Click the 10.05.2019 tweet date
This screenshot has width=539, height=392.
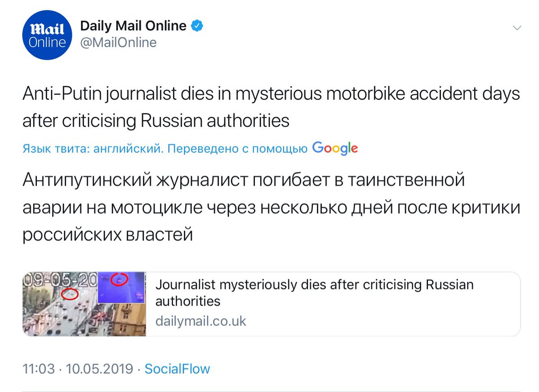point(99,369)
